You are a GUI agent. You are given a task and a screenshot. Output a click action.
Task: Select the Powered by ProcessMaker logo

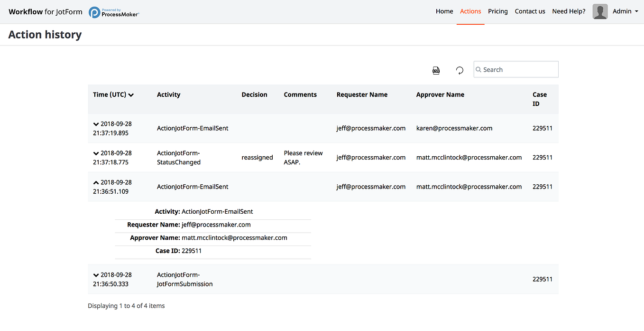click(114, 11)
